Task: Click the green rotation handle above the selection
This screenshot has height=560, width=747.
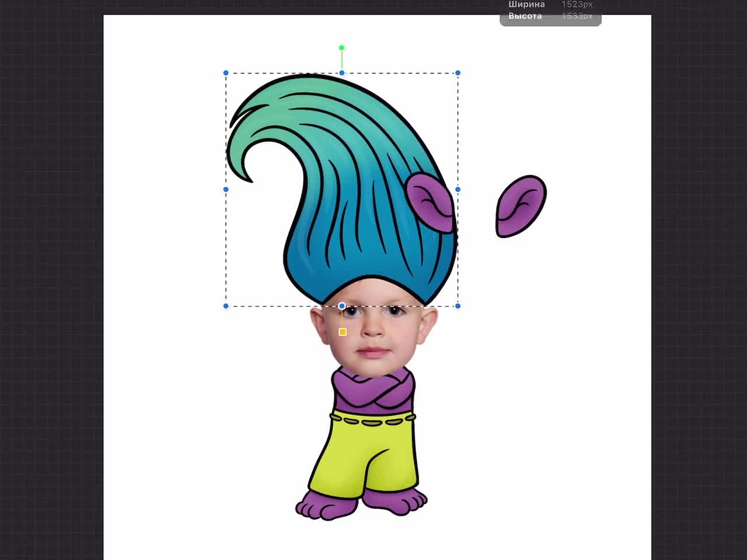Action: tap(342, 47)
